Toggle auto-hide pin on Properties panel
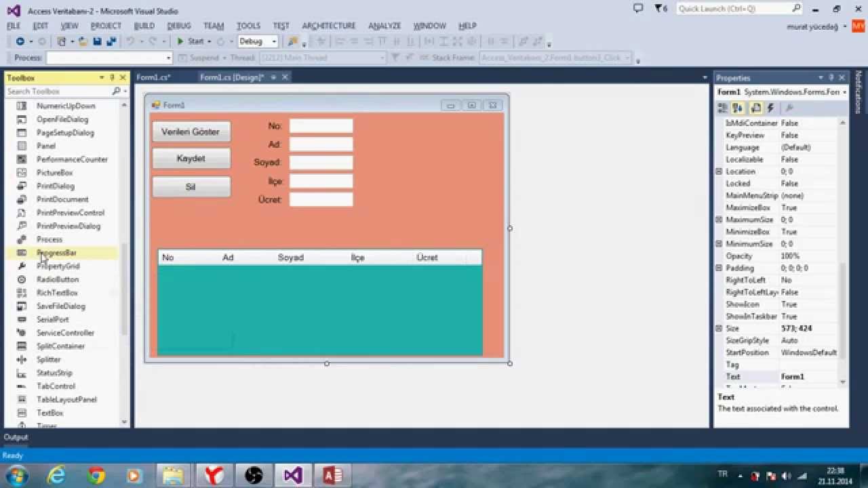This screenshot has width=868, height=488. 831,78
